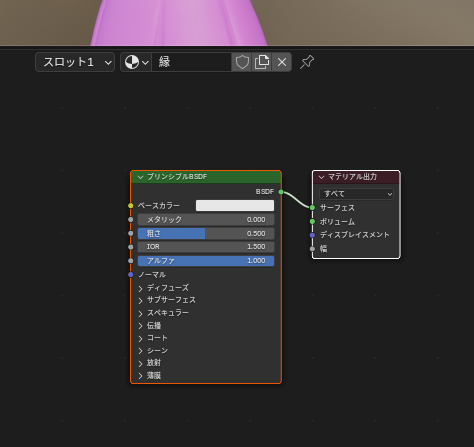The width and height of the screenshot is (474, 447).
Task: Collapse the プリンシプルBSDF node header arrow
Action: [x=140, y=177]
